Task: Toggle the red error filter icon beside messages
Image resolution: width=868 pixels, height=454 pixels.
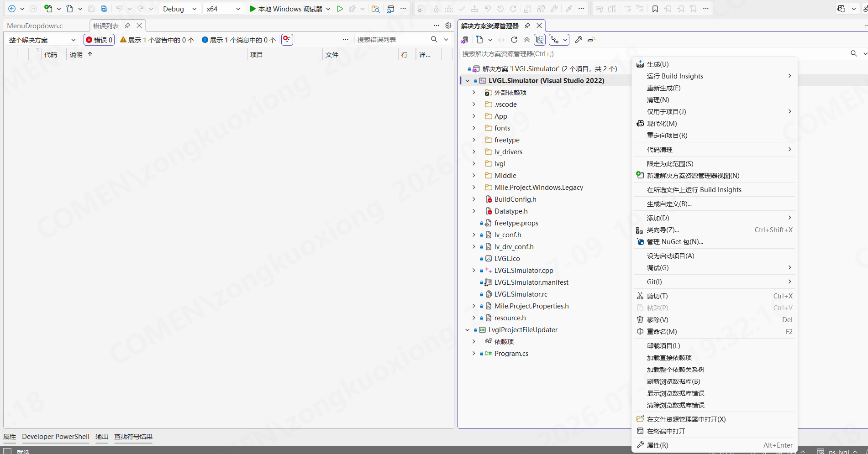Action: point(287,40)
